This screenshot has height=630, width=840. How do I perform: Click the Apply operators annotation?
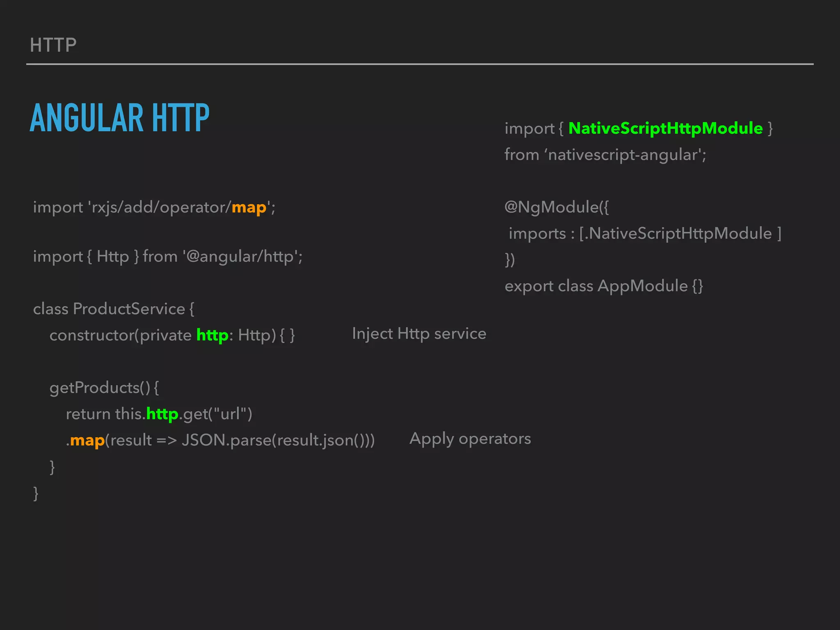tap(470, 439)
